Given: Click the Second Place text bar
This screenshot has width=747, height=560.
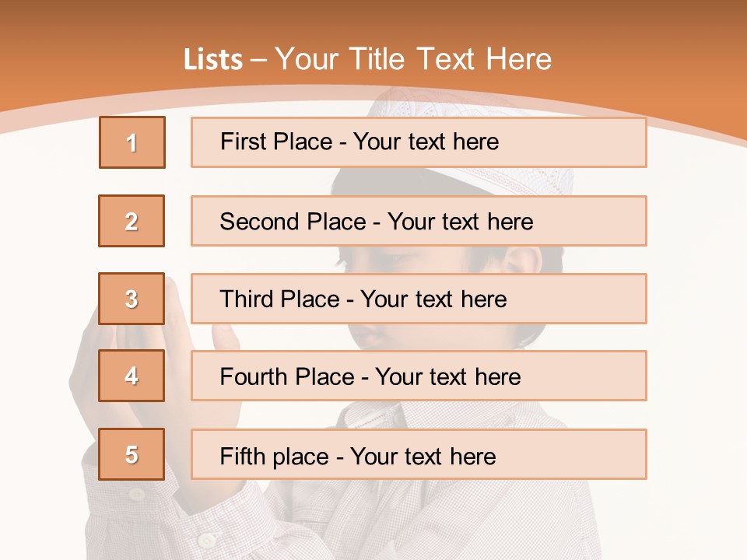Looking at the screenshot, I should (419, 221).
